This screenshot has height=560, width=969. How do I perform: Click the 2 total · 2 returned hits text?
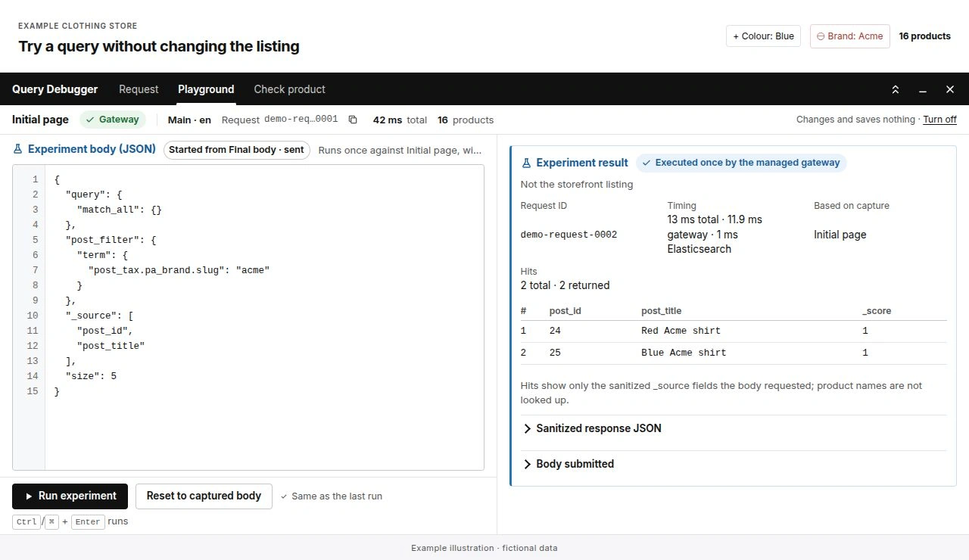tap(565, 285)
